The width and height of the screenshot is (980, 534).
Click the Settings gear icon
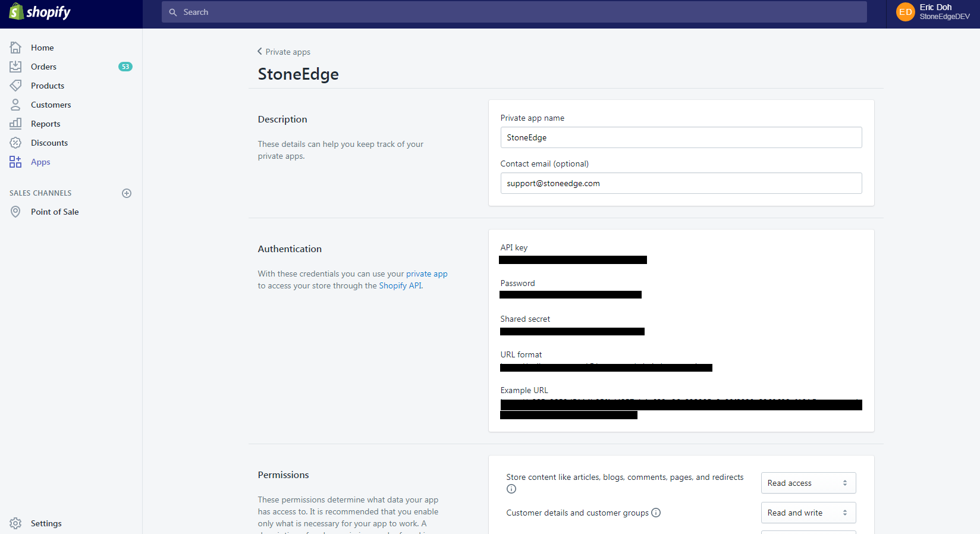tap(15, 523)
